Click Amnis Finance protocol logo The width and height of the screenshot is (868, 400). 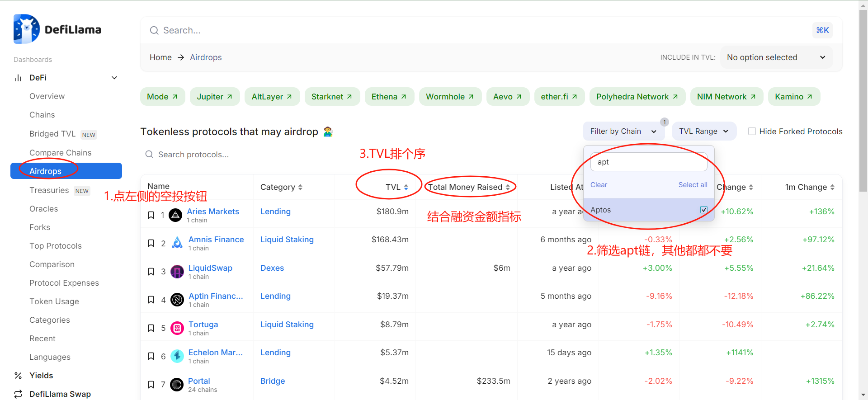177,243
